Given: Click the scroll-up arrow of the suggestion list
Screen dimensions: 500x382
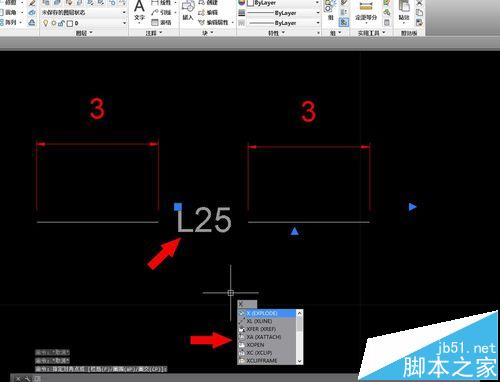Looking at the screenshot, I should click(x=299, y=313).
